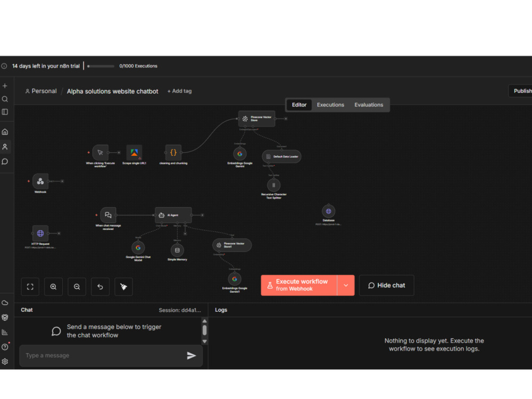This screenshot has height=399, width=532.
Task: Click the Chat panel header
Action: tap(27, 310)
